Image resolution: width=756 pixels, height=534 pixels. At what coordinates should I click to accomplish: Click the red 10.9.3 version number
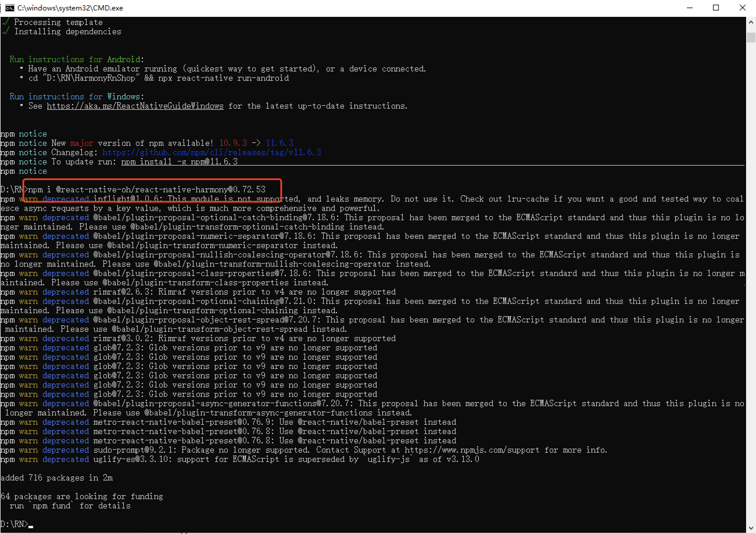233,143
